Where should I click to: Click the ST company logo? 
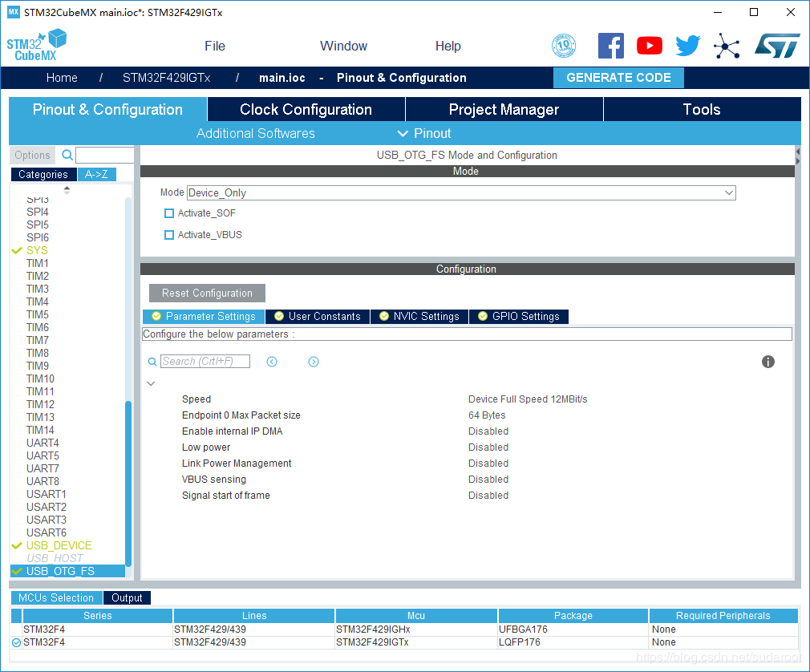point(777,46)
